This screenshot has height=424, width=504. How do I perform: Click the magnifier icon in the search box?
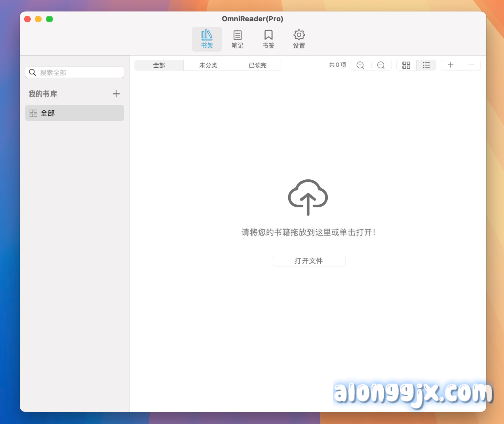32,72
